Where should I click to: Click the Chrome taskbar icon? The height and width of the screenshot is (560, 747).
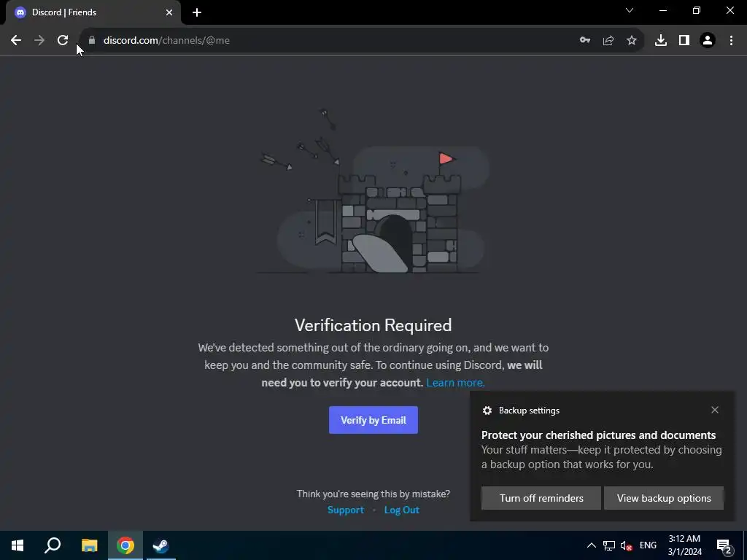click(x=125, y=545)
